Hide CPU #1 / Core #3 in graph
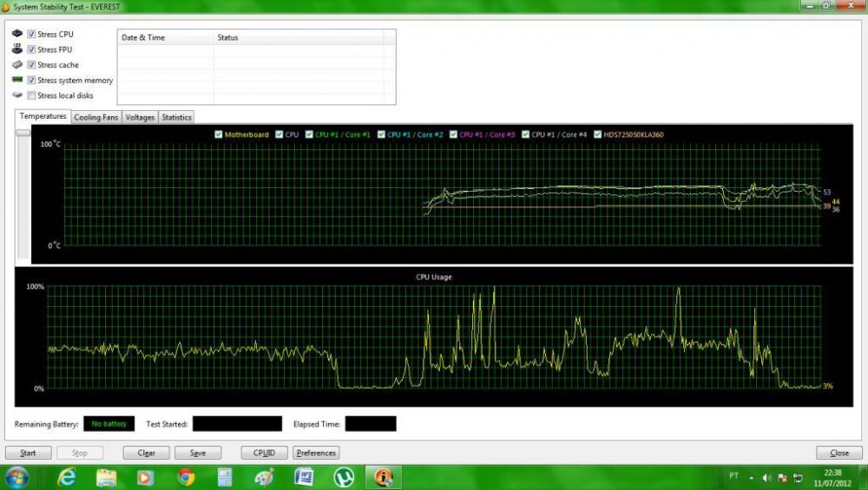The width and height of the screenshot is (868, 490). 453,134
